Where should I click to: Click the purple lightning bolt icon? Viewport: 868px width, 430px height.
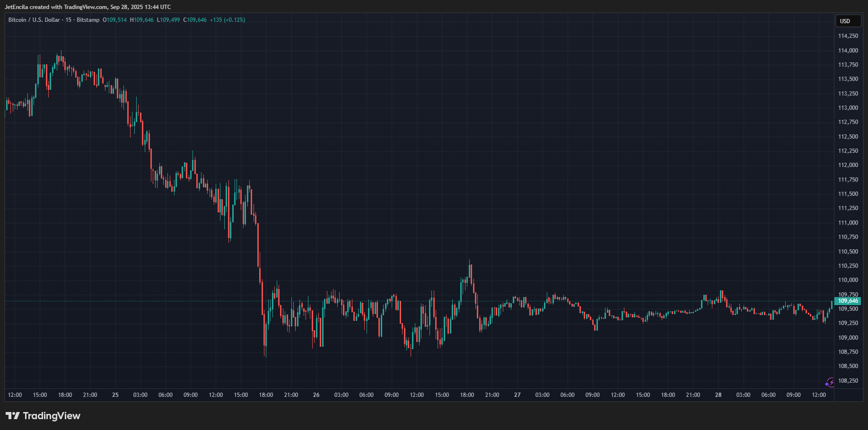(x=830, y=382)
